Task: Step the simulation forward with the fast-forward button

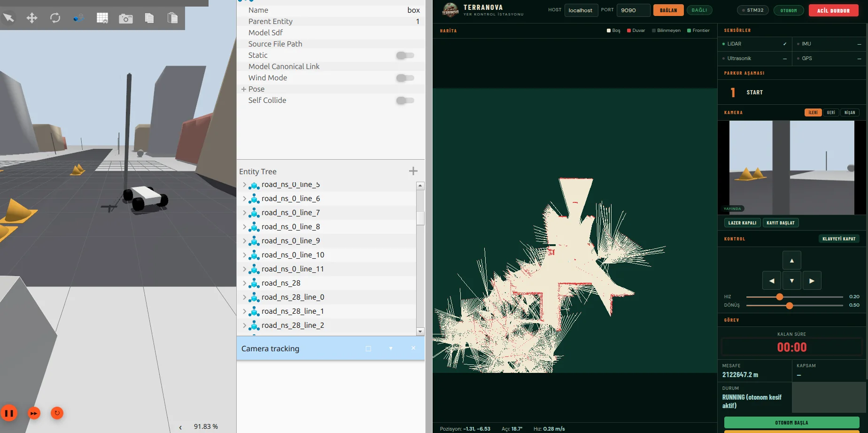Action: 34,413
